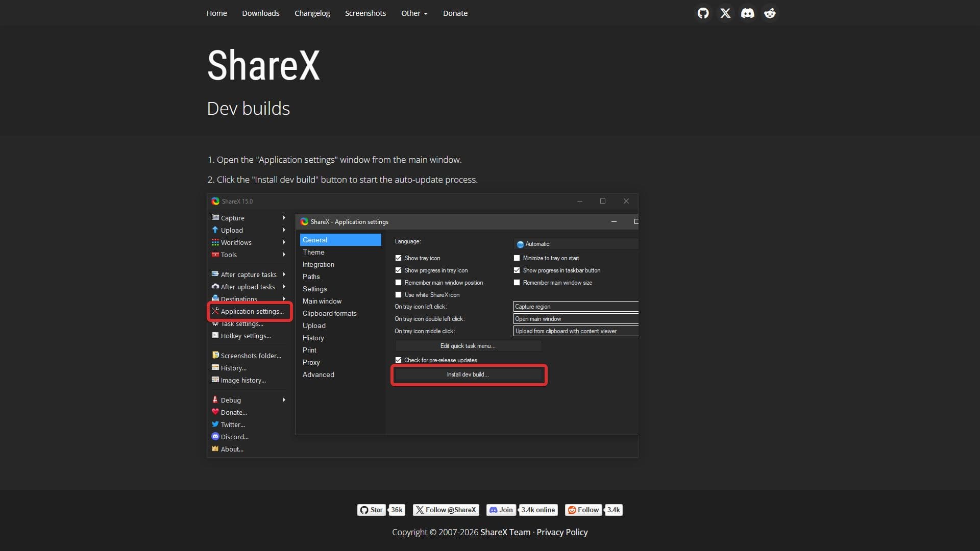Click Tools toolbox icon in ShareX menu
The image size is (980, 551).
[x=215, y=255]
